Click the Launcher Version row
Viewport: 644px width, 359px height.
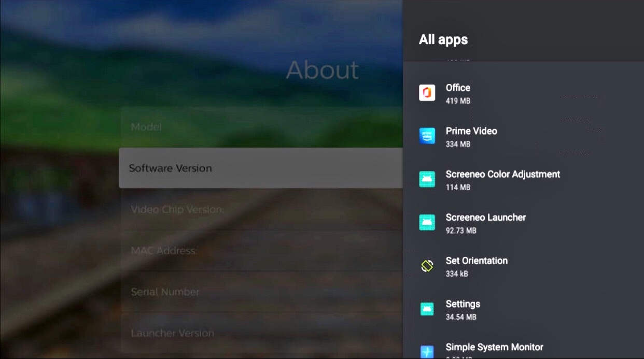point(260,333)
